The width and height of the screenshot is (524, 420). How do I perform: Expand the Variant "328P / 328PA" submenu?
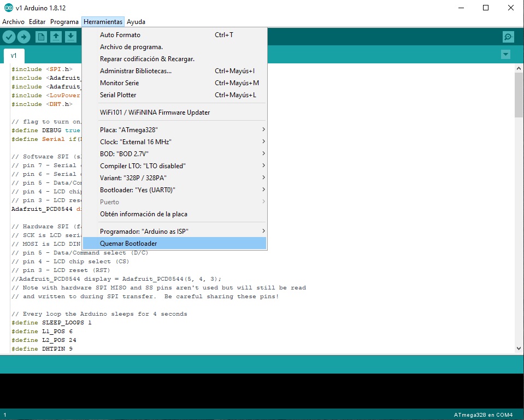(x=174, y=178)
